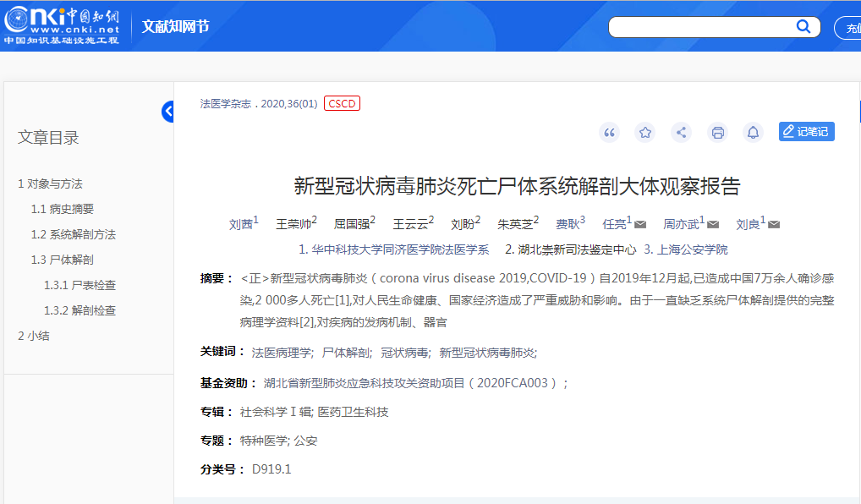Click the article title heading
861x504 pixels.
pos(517,187)
